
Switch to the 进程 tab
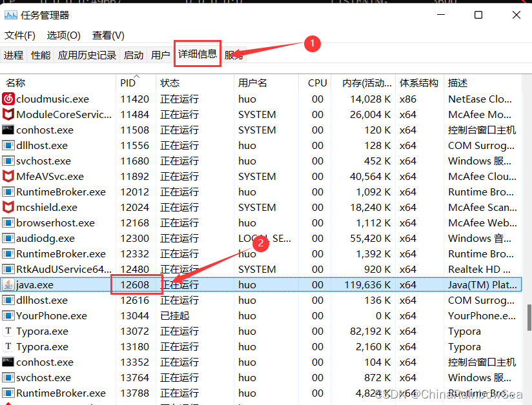coord(14,55)
